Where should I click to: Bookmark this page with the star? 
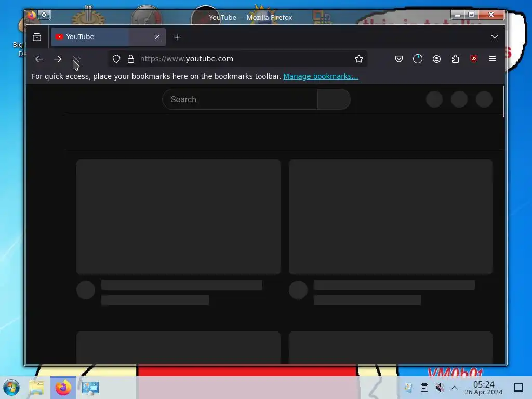tap(359, 59)
